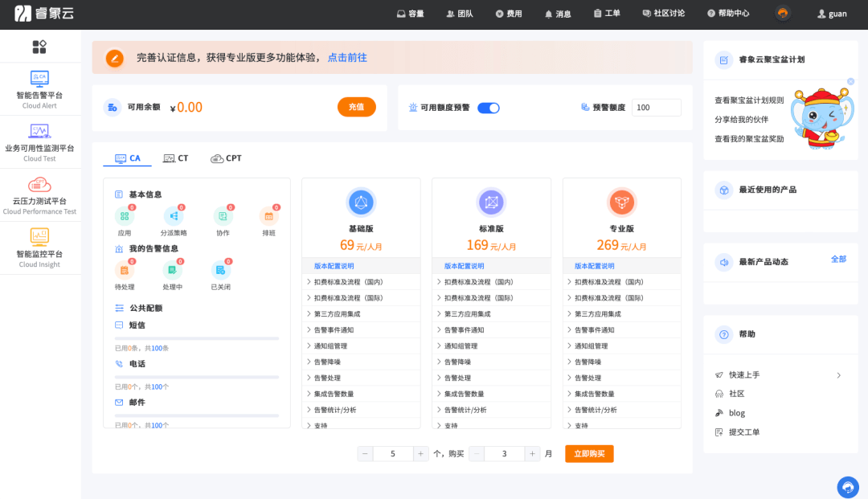Click the orange avatar icon in header

(783, 14)
